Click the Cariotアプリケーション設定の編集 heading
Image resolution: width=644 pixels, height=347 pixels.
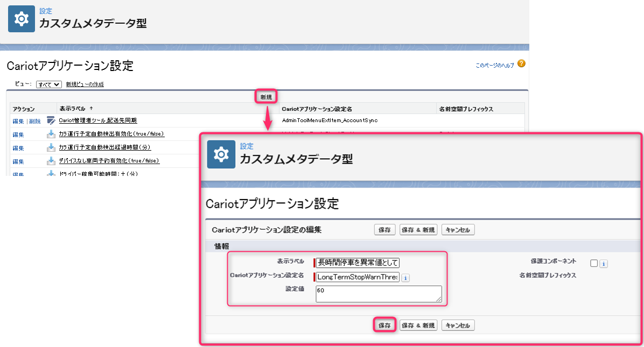[x=267, y=230]
